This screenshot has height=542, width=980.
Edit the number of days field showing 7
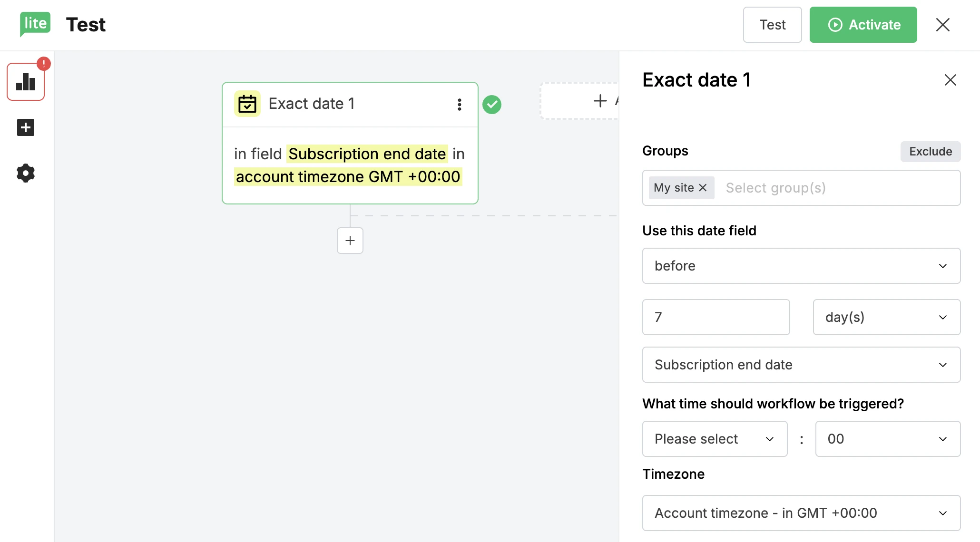716,317
